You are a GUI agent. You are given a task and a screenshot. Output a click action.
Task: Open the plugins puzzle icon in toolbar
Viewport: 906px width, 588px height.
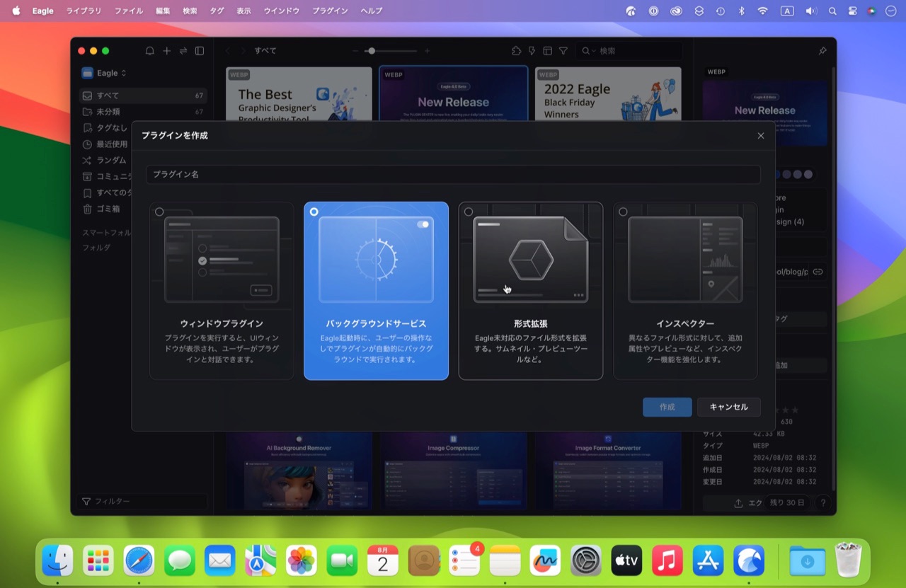click(x=516, y=51)
